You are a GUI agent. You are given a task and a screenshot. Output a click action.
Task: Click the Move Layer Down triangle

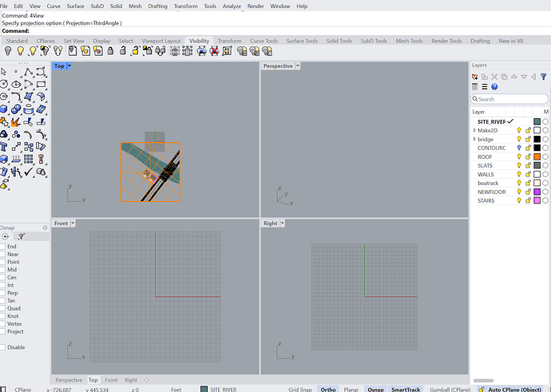[524, 77]
